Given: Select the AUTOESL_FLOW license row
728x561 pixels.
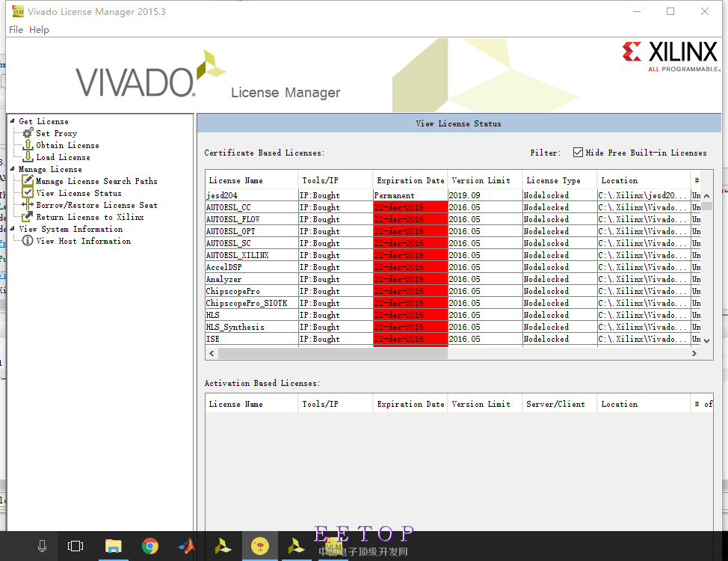Looking at the screenshot, I should coord(453,219).
